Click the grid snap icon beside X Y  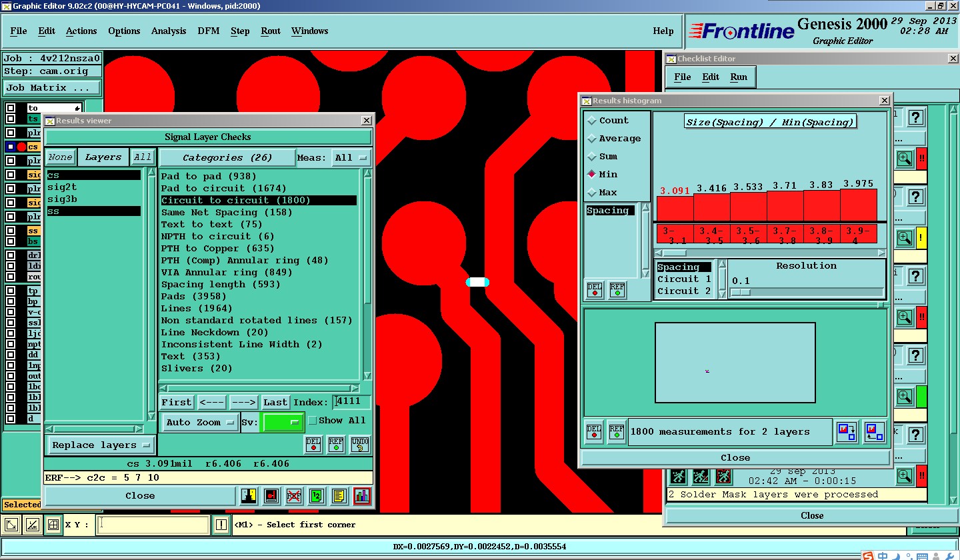(53, 525)
